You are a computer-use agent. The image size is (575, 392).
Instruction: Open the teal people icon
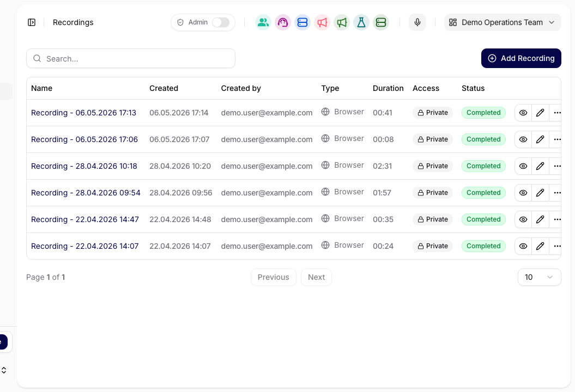[x=263, y=22]
